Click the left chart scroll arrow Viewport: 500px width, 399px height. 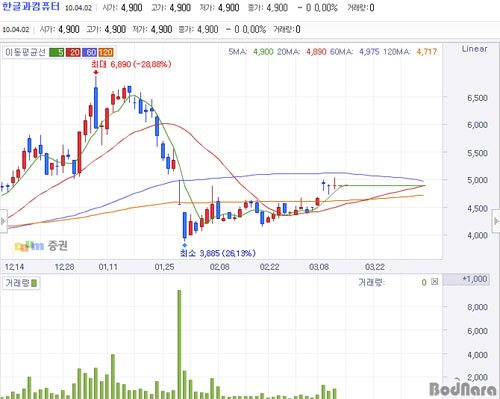[x=3, y=221]
